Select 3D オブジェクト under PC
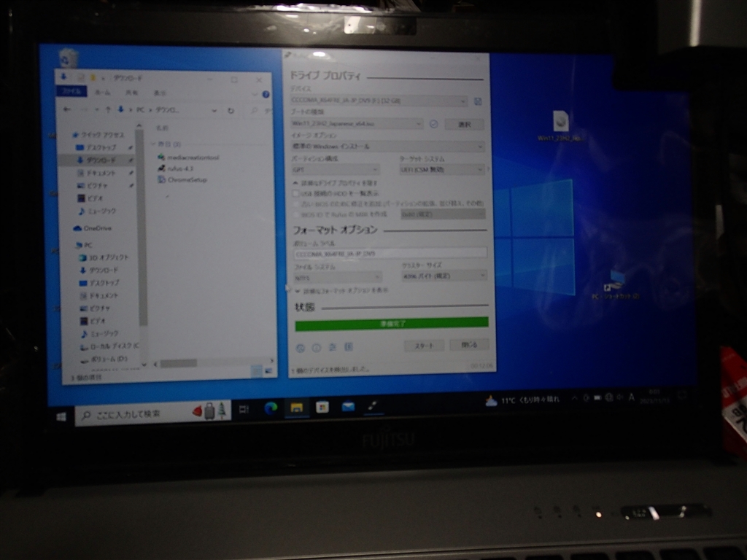Image resolution: width=747 pixels, height=560 pixels. pos(104,257)
